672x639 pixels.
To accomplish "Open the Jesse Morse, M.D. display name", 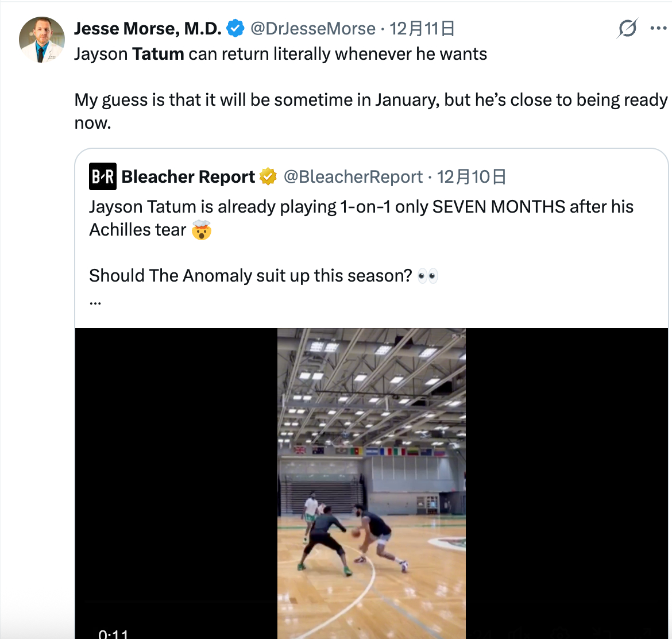I will (x=148, y=28).
